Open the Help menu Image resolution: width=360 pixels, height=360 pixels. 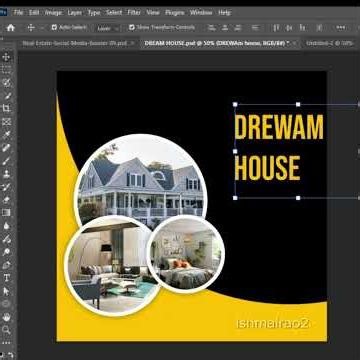coord(225,13)
